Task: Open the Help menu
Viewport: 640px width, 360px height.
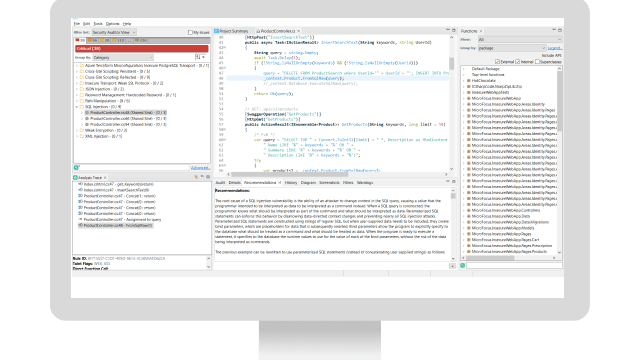Action: (x=127, y=24)
